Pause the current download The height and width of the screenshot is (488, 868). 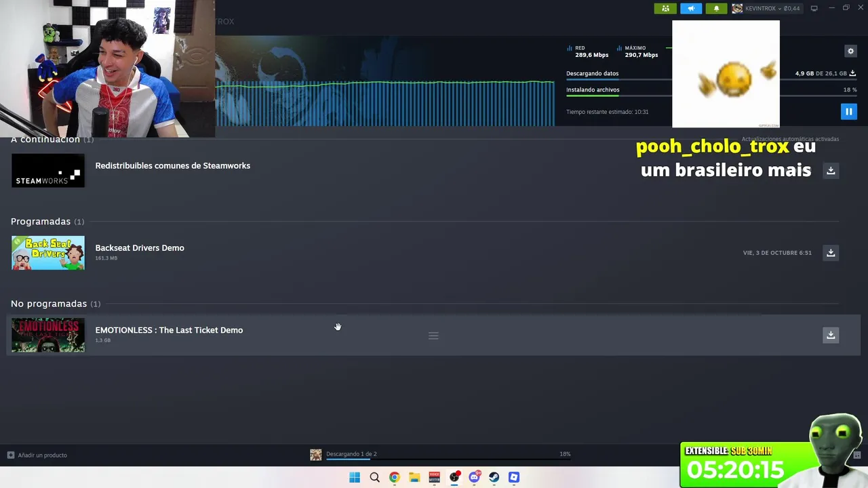click(x=848, y=111)
